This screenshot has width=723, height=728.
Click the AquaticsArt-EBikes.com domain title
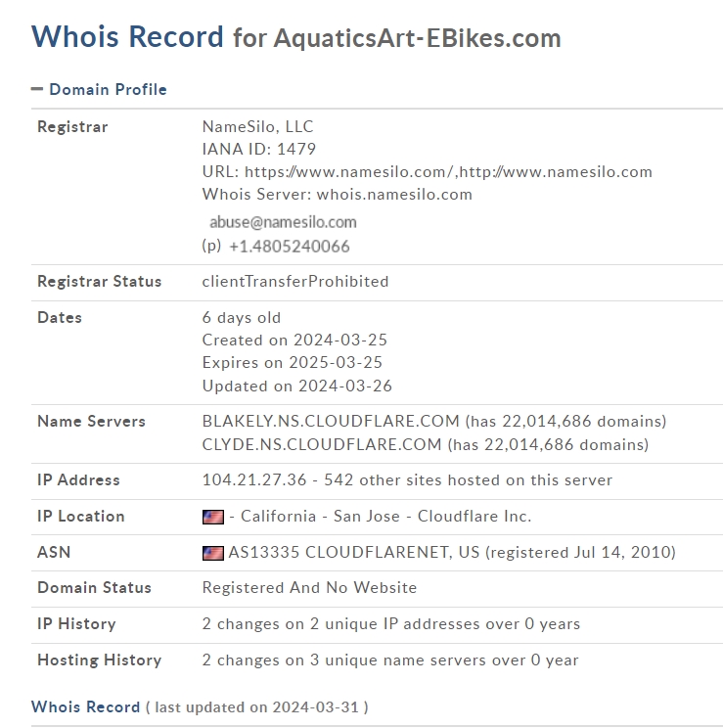[417, 38]
